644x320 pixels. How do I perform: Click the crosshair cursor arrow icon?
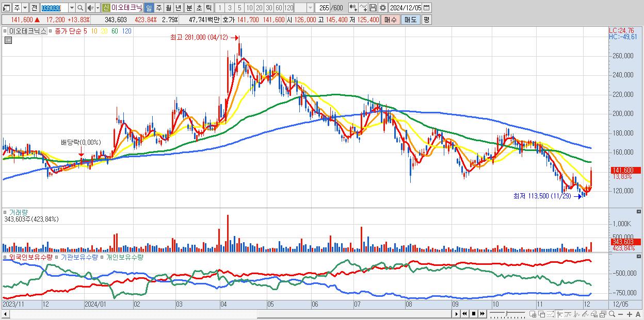pyautogui.click(x=560, y=314)
